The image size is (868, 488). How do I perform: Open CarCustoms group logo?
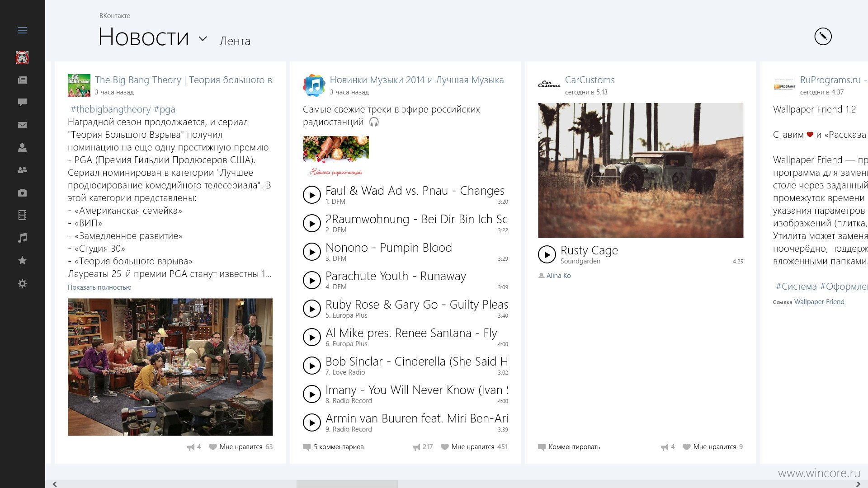[x=549, y=85]
